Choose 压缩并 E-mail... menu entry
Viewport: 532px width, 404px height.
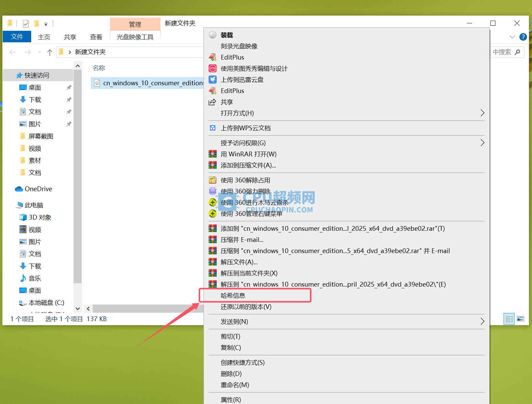[242, 240]
